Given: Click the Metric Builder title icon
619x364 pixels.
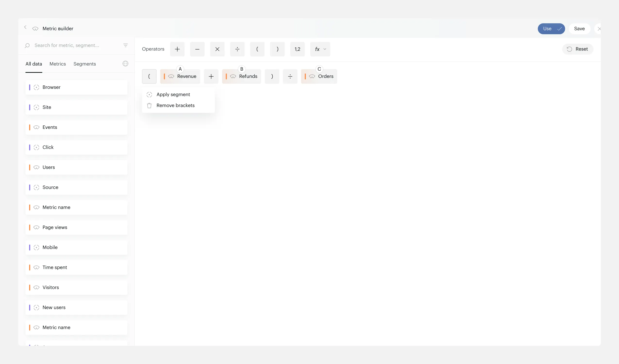Looking at the screenshot, I should point(35,29).
